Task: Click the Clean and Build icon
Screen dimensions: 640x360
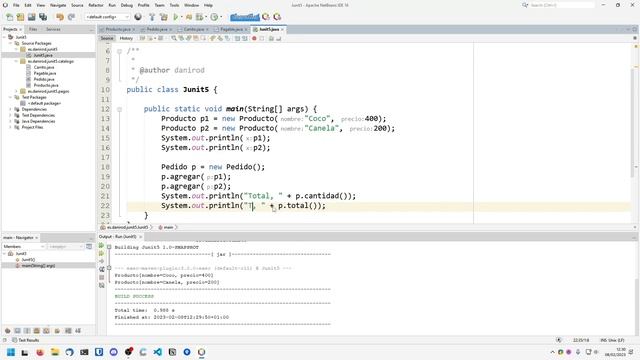Action: pos(164,17)
